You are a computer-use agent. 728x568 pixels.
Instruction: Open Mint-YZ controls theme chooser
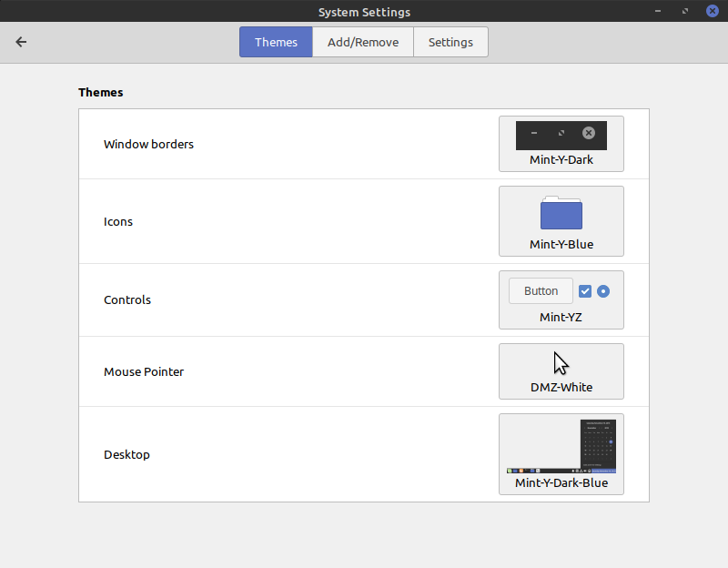(561, 299)
